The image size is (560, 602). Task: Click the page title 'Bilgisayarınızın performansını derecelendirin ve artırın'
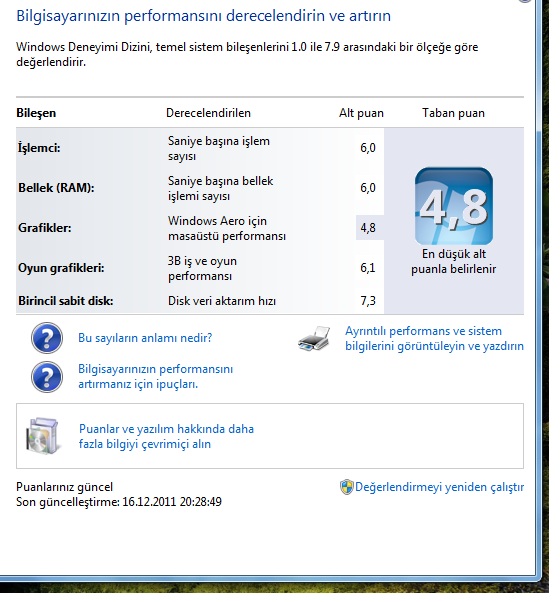(203, 16)
